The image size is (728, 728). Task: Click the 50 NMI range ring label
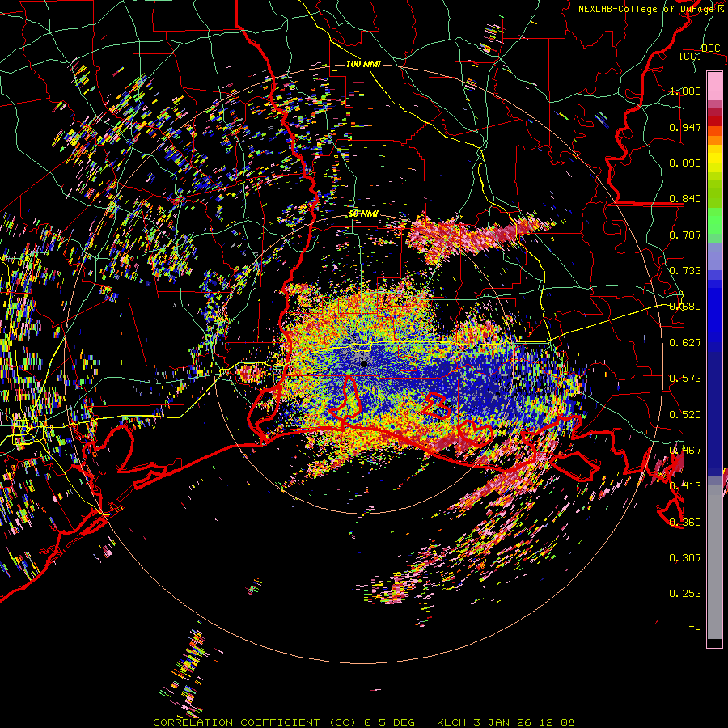364,214
